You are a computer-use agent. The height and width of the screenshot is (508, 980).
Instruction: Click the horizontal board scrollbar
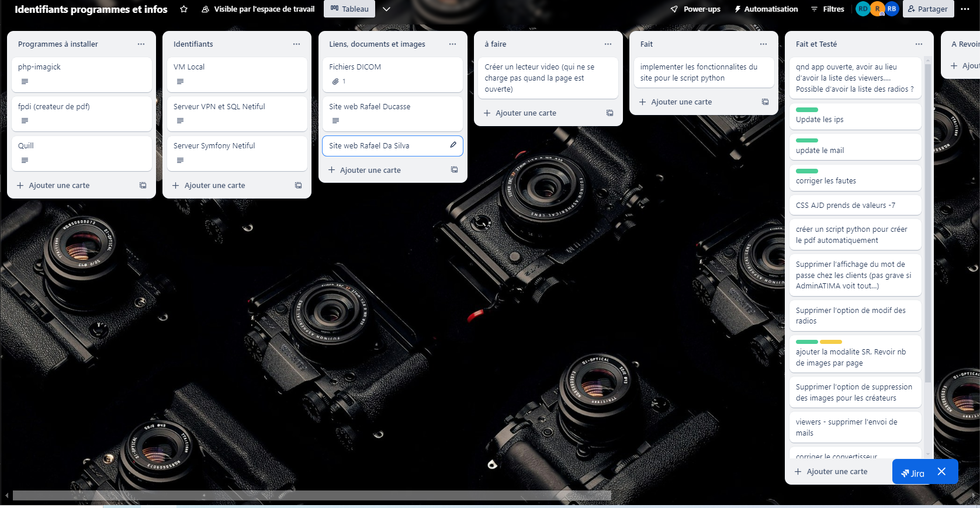click(312, 495)
